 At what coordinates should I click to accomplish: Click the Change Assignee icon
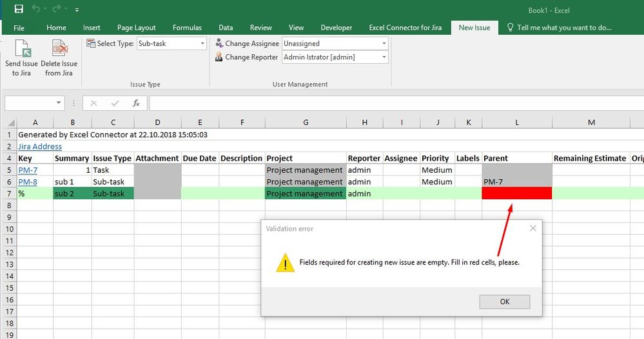(x=219, y=43)
